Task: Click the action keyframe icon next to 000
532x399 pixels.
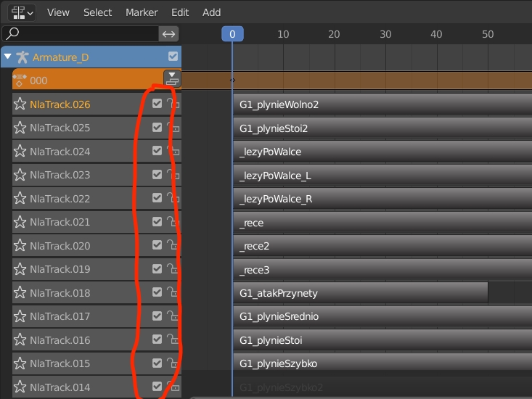Action: [20, 81]
